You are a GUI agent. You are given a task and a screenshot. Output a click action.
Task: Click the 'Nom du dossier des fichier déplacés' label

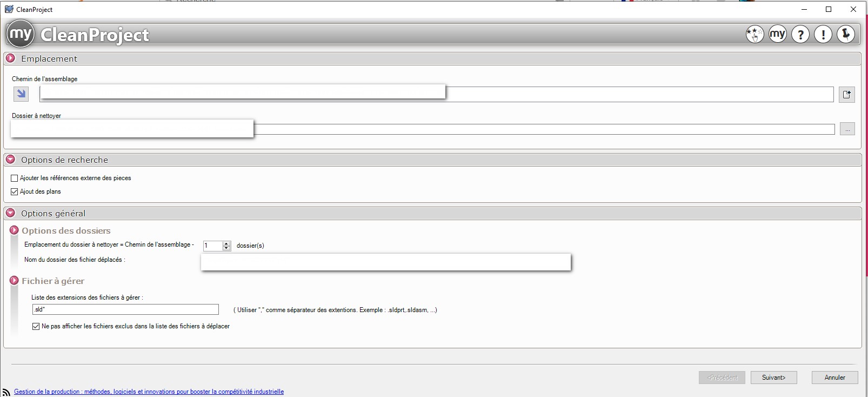(75, 260)
